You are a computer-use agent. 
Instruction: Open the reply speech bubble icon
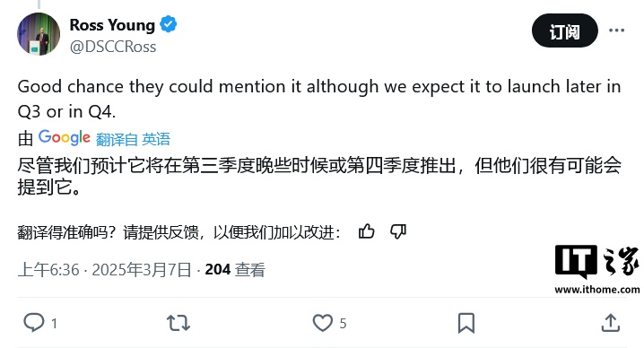(x=34, y=323)
